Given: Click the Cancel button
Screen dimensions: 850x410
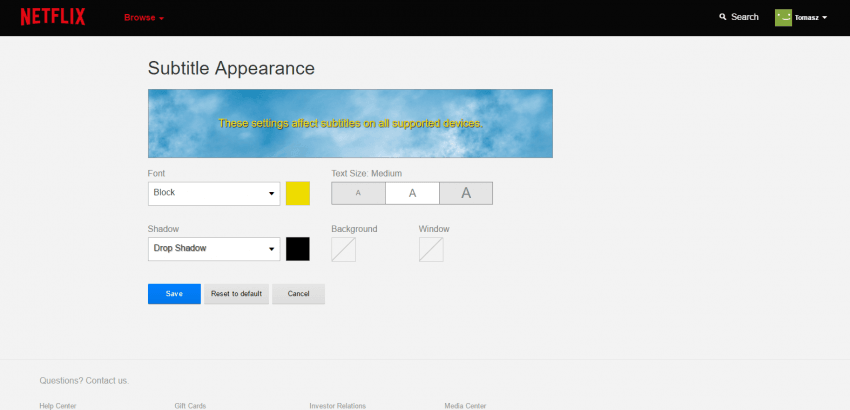Looking at the screenshot, I should tap(298, 294).
